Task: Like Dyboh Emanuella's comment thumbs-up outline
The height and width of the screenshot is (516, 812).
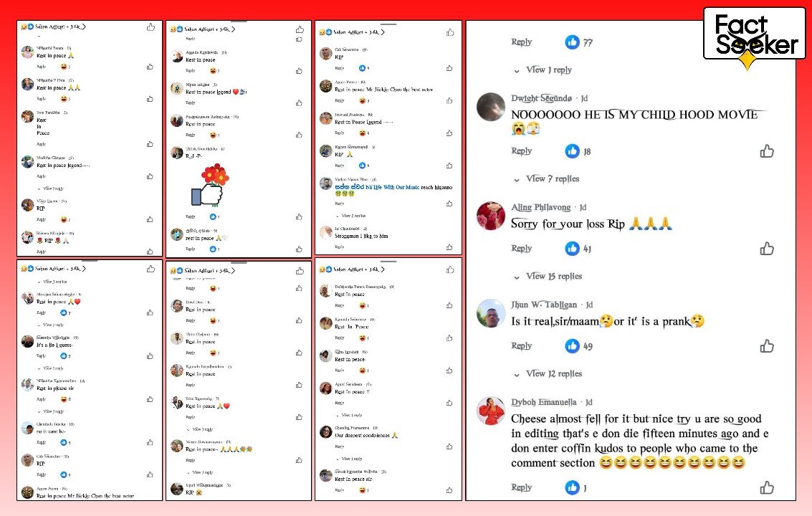Action: [767, 487]
